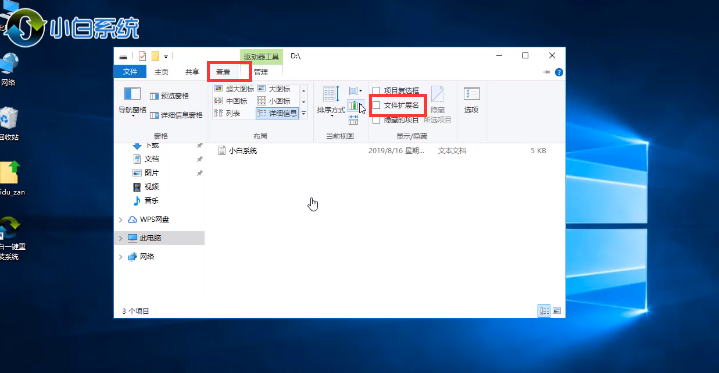
Task: Click the blue Help question mark icon
Action: 559,72
